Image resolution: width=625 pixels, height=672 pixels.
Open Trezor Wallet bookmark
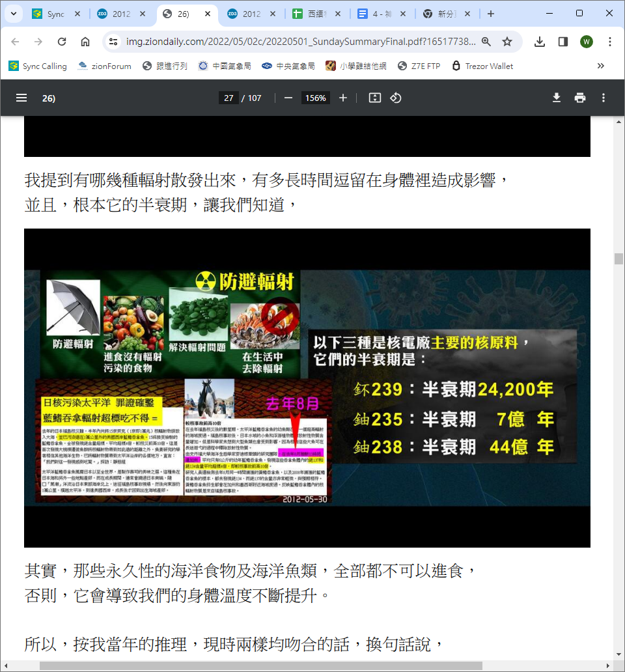pos(482,66)
